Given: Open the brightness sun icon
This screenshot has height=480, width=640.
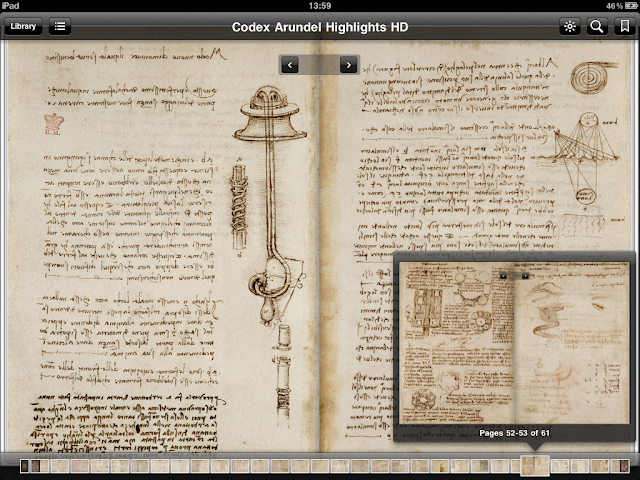Looking at the screenshot, I should [569, 27].
